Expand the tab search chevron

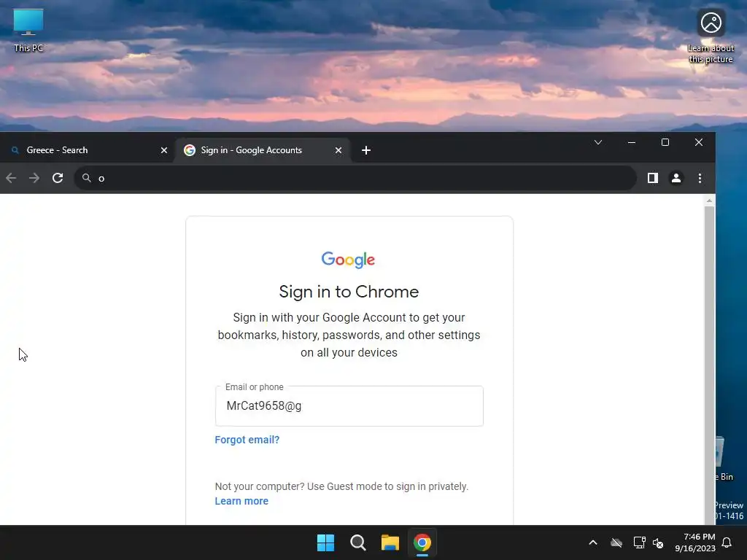[x=598, y=142]
